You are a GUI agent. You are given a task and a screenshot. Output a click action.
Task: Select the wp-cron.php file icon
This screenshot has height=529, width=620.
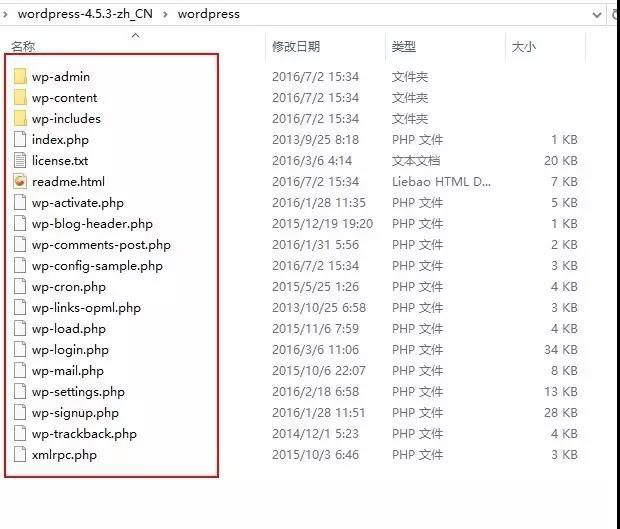pyautogui.click(x=20, y=286)
